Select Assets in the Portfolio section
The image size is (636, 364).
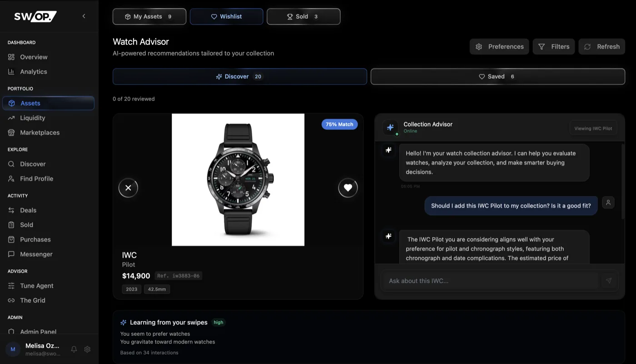(49, 103)
